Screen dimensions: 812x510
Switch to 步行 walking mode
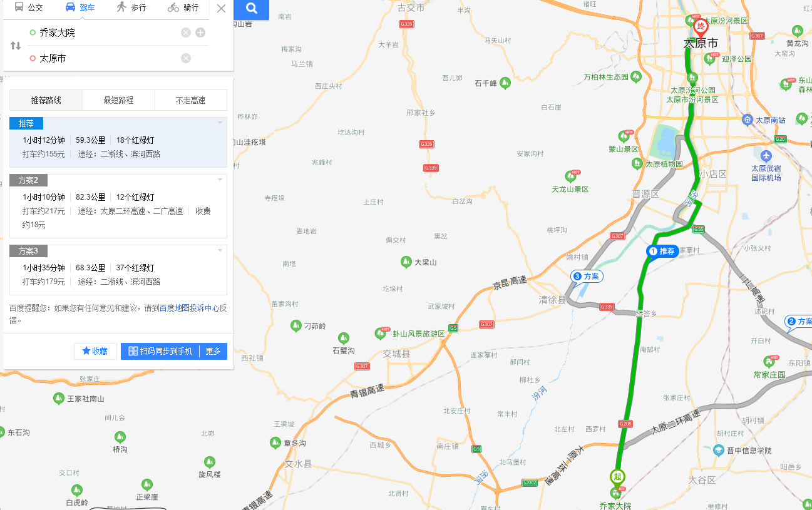coord(131,8)
